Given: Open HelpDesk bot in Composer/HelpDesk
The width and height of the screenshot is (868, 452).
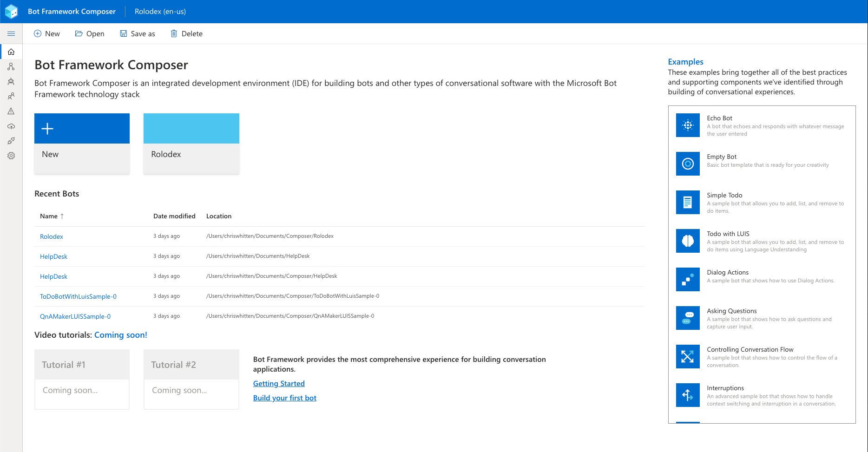Looking at the screenshot, I should coord(53,276).
